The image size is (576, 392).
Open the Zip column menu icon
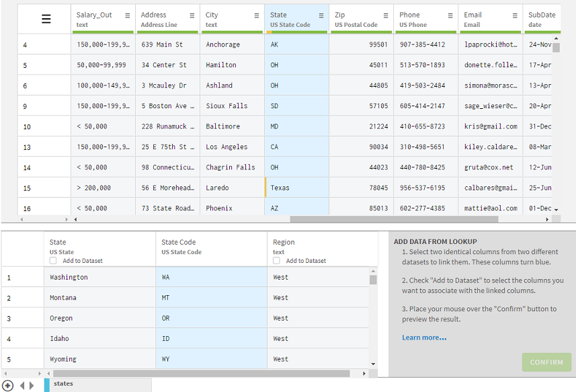click(x=386, y=15)
